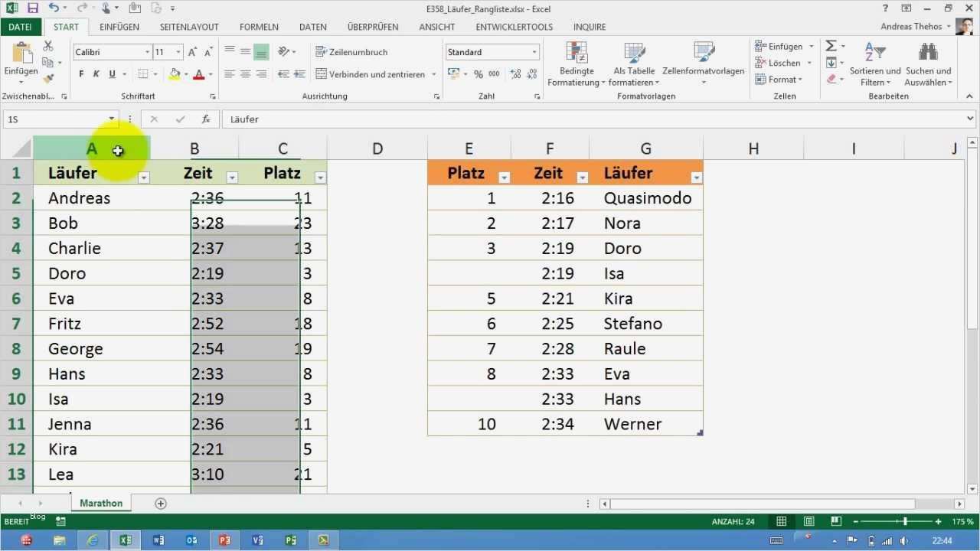The height and width of the screenshot is (551, 980).
Task: Click the formula bar showing Läufer
Action: [593, 119]
